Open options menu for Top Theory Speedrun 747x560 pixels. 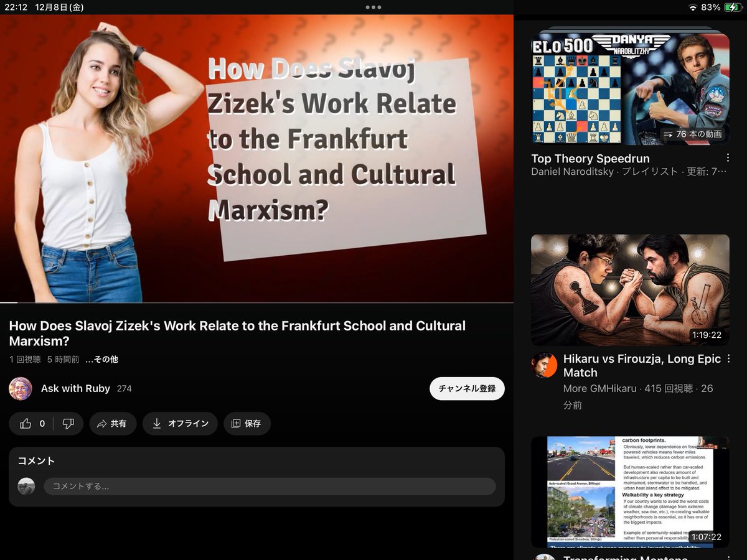tap(727, 159)
